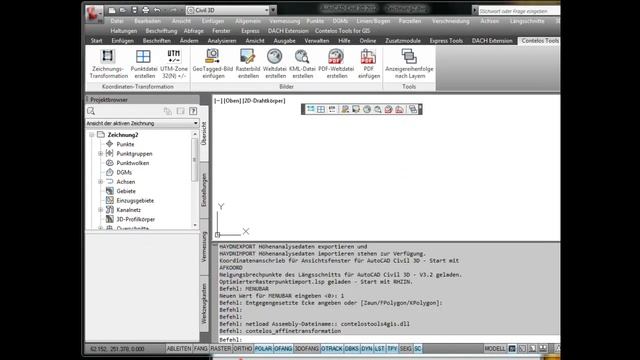Click the globe icon in floating toolbar
Viewport: 640px width, 360px height.
click(x=367, y=109)
